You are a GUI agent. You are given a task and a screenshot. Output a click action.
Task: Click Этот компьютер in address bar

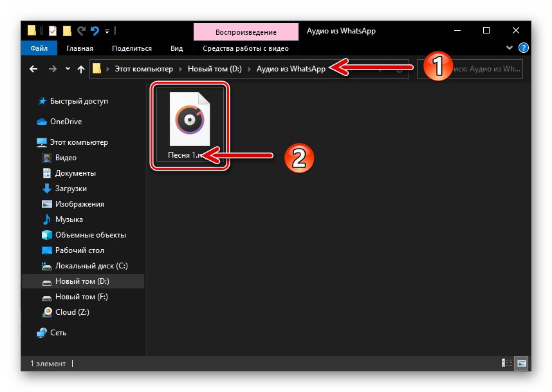[143, 69]
